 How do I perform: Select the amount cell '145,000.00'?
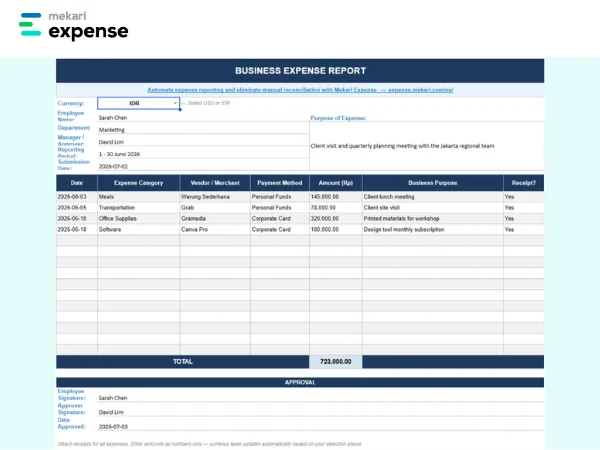[336, 197]
